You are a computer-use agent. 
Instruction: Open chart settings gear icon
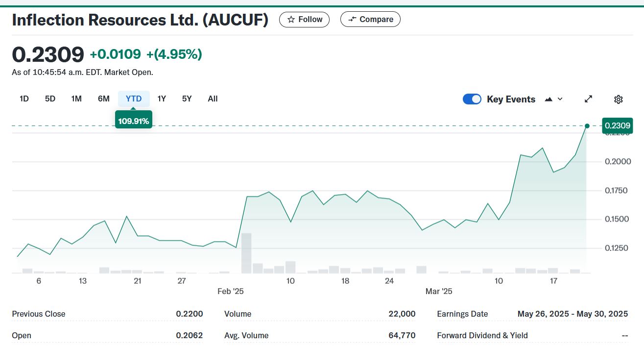tap(618, 100)
